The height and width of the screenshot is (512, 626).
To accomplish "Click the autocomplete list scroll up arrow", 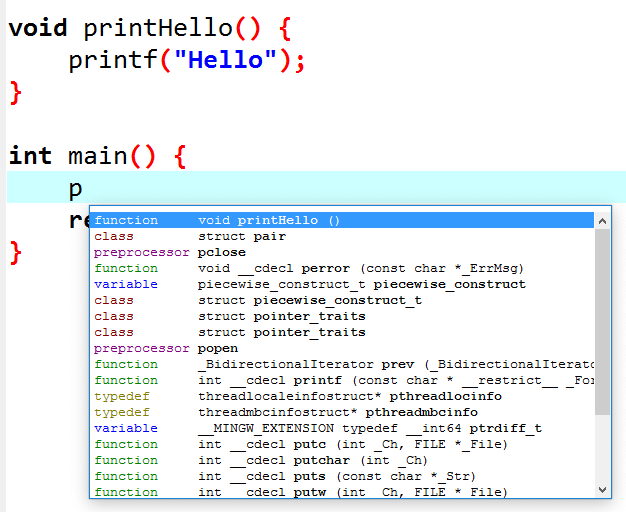I will click(x=602, y=221).
